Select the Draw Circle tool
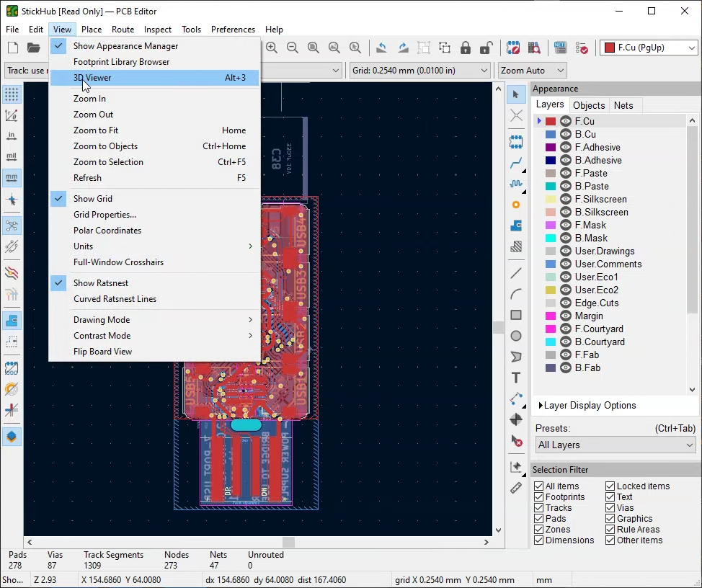The image size is (702, 588). click(516, 336)
